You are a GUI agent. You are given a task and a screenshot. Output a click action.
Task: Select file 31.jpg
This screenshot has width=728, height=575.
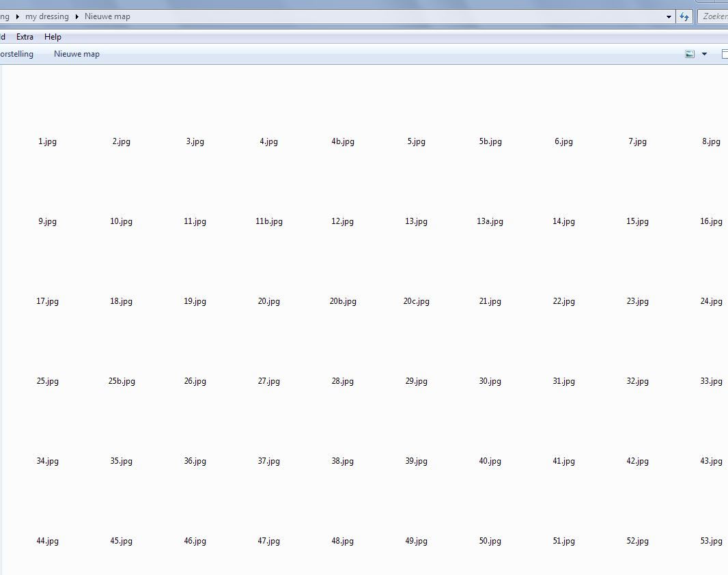pyautogui.click(x=563, y=381)
